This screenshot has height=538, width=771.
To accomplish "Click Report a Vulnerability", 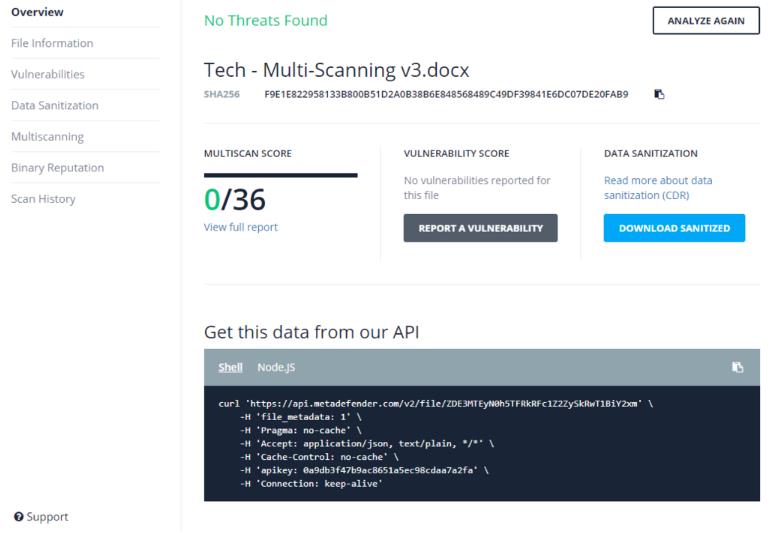I will (x=480, y=228).
